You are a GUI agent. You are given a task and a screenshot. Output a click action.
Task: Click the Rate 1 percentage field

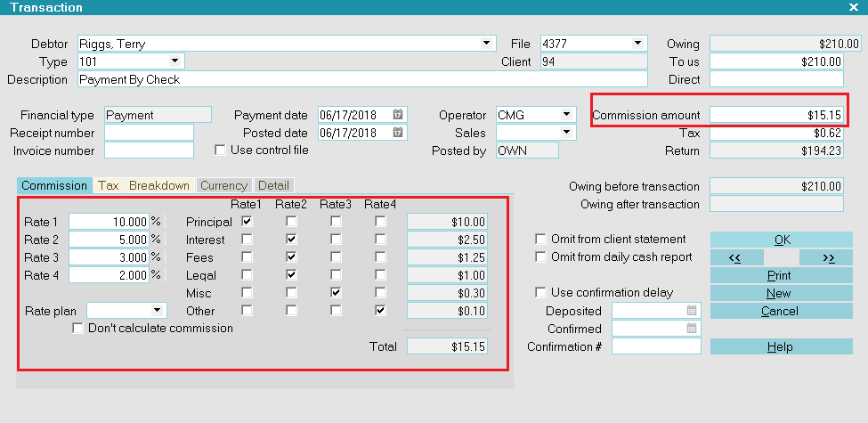(109, 222)
